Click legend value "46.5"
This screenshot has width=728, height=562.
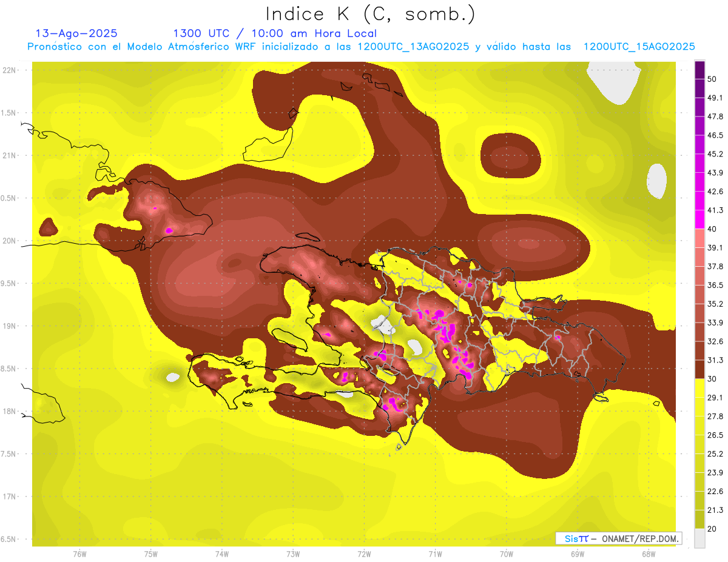coord(715,135)
